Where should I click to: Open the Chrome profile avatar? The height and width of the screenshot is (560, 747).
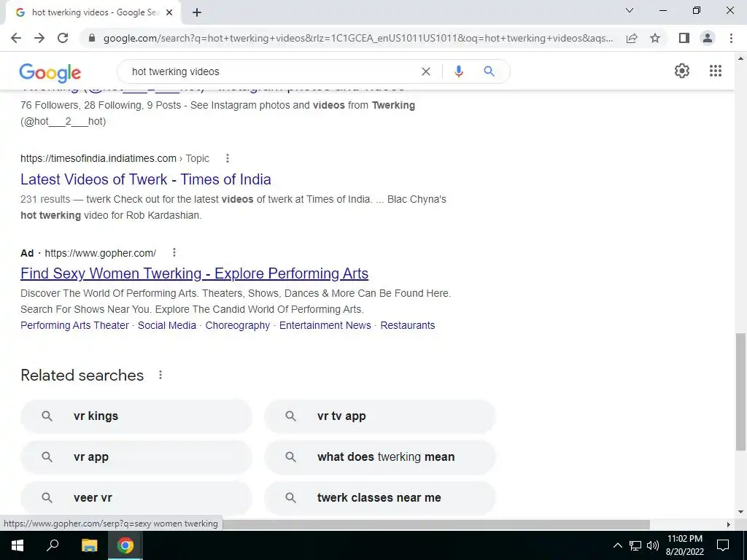[708, 38]
